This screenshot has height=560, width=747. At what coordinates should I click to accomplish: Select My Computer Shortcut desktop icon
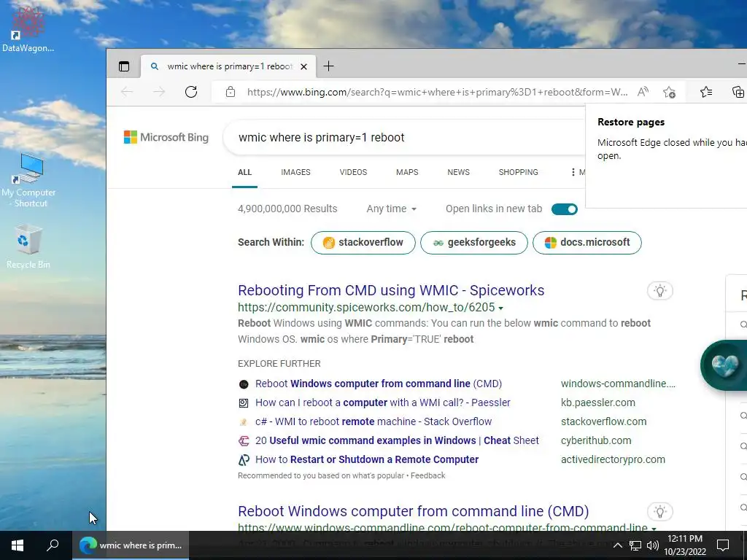pyautogui.click(x=28, y=181)
